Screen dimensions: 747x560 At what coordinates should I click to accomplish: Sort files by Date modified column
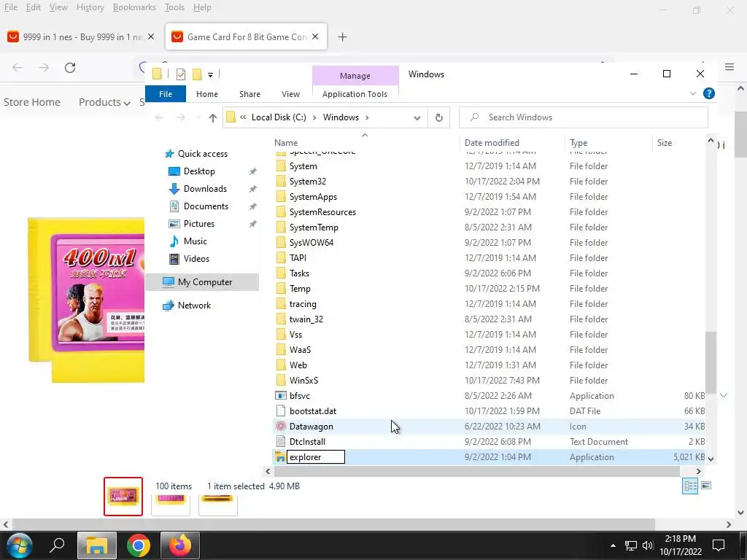coord(492,143)
